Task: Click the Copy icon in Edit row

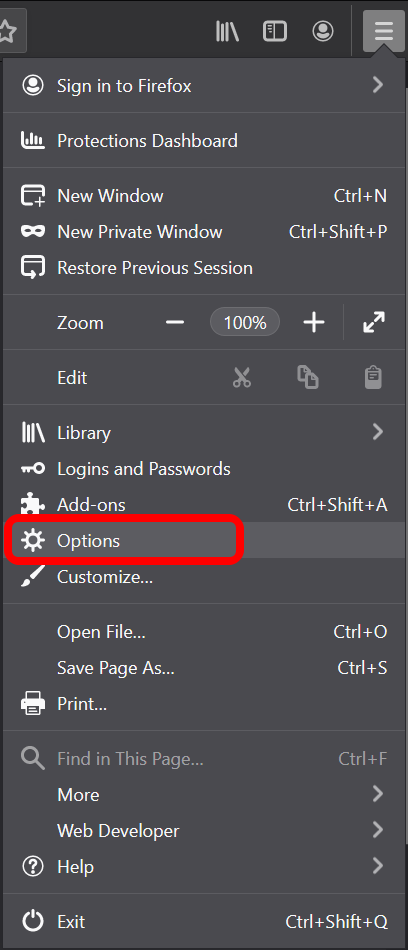Action: coord(308,377)
